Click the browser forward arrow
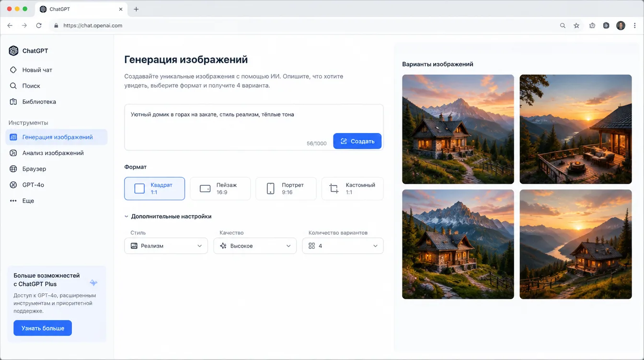Viewport: 644px width, 360px height. (24, 25)
